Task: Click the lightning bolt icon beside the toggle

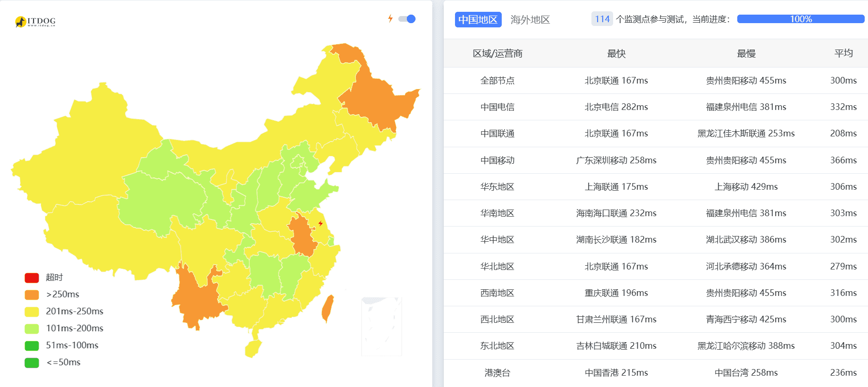Action: [x=390, y=18]
